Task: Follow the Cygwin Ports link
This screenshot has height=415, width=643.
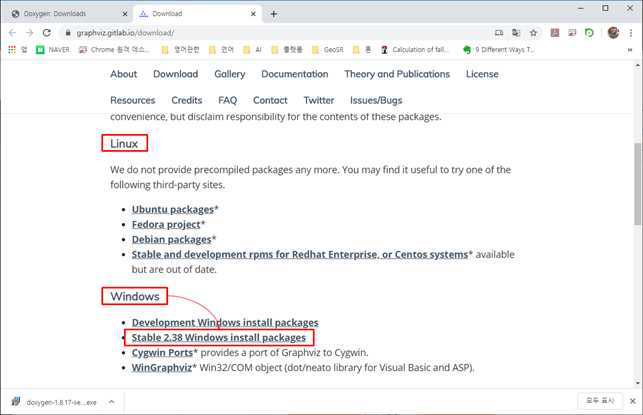Action: 162,353
